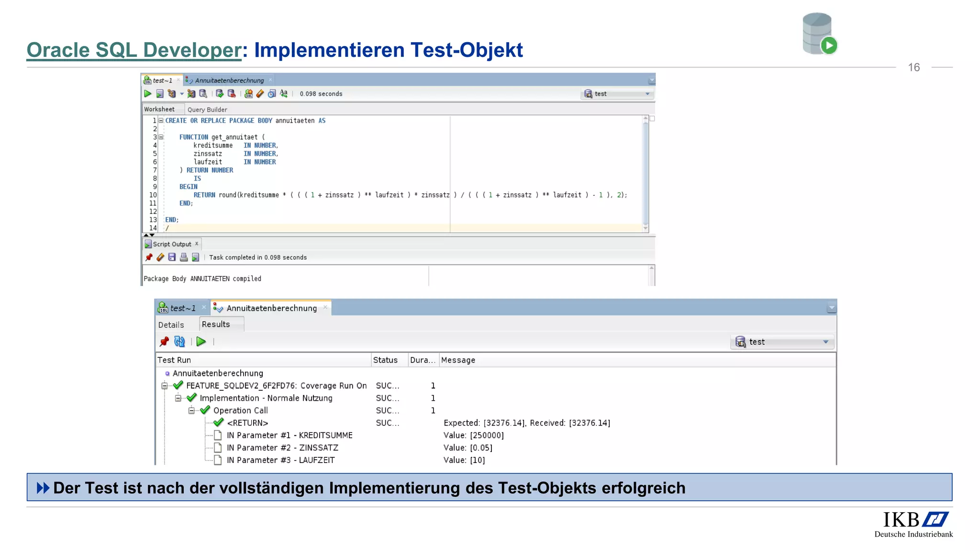980x551 pixels.
Task: Select the <RETURN> result row
Action: coord(247,423)
